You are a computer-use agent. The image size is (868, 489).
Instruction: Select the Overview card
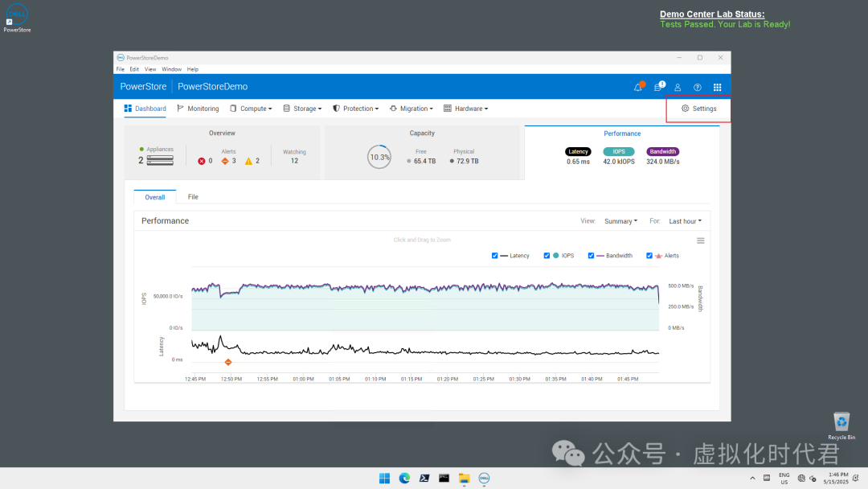(222, 152)
